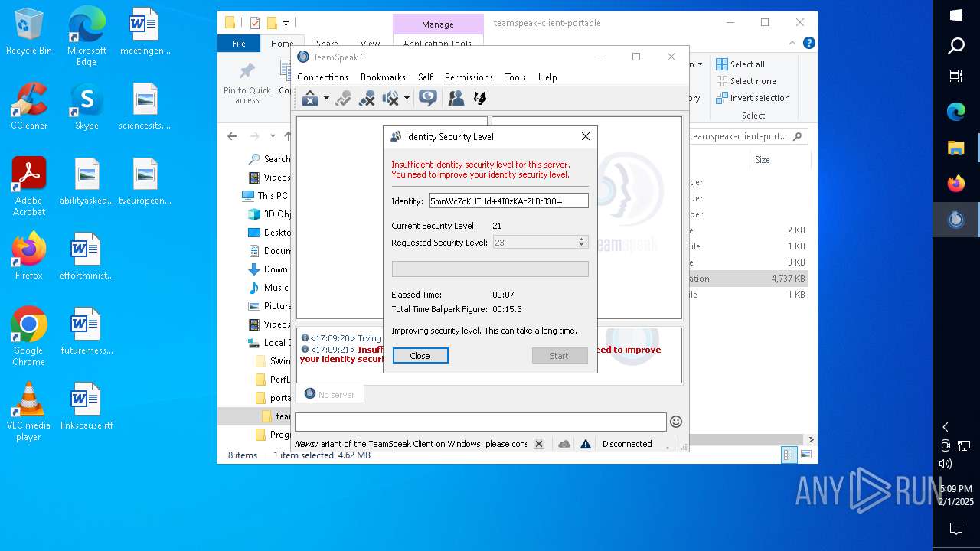Close the Identity Security Level dialog with X
The height and width of the screenshot is (551, 980).
[586, 136]
